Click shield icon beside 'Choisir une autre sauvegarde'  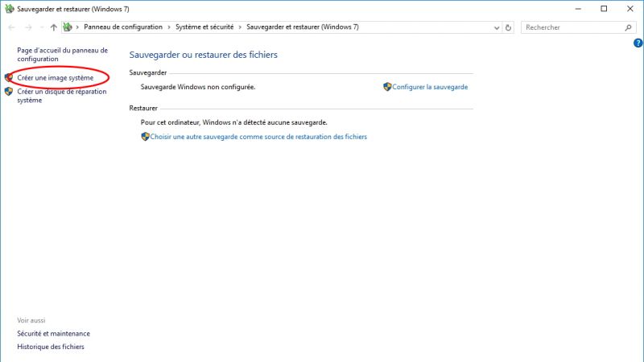click(145, 136)
